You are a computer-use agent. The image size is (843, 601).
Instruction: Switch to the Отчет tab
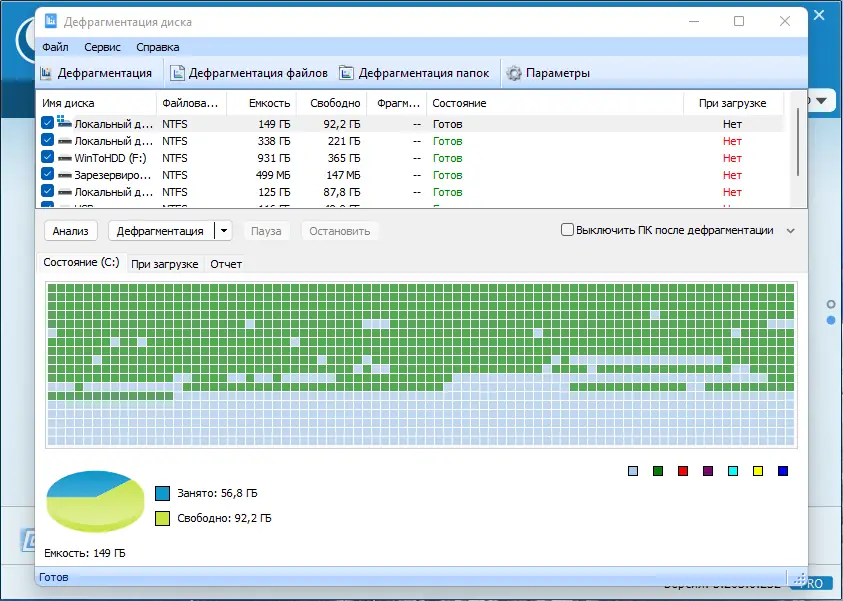[x=226, y=264]
